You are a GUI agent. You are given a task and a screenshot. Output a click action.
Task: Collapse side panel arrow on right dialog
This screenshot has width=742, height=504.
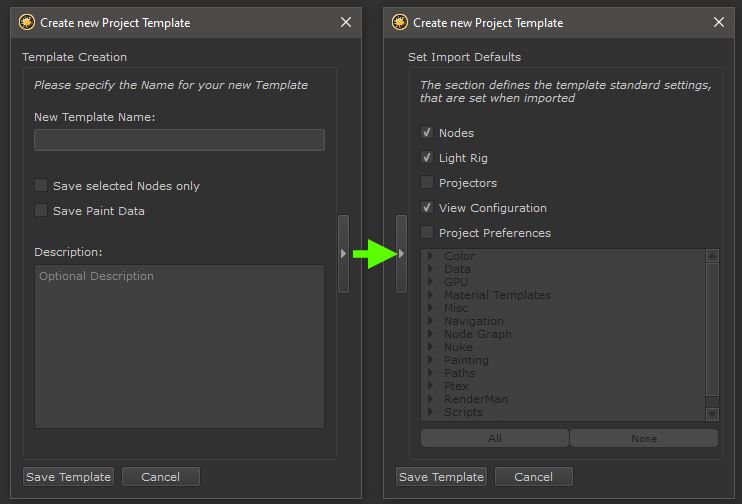point(402,254)
